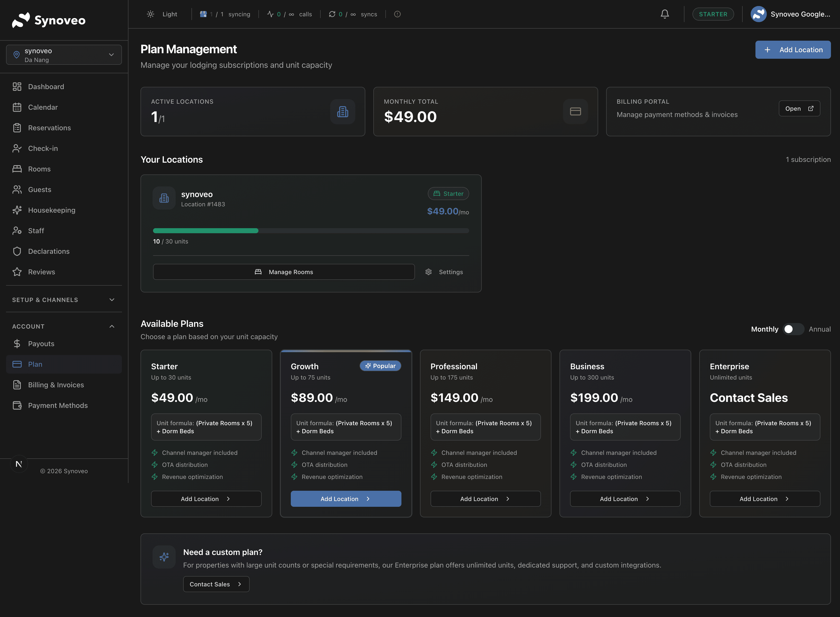Open Billing & Invoices page
Viewport: 840px width, 617px height.
(56, 385)
